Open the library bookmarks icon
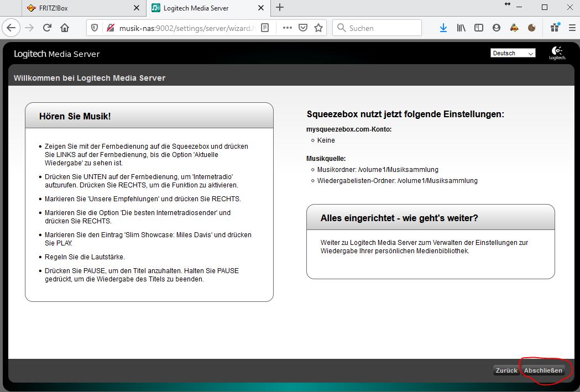The height and width of the screenshot is (392, 580). 461,28
